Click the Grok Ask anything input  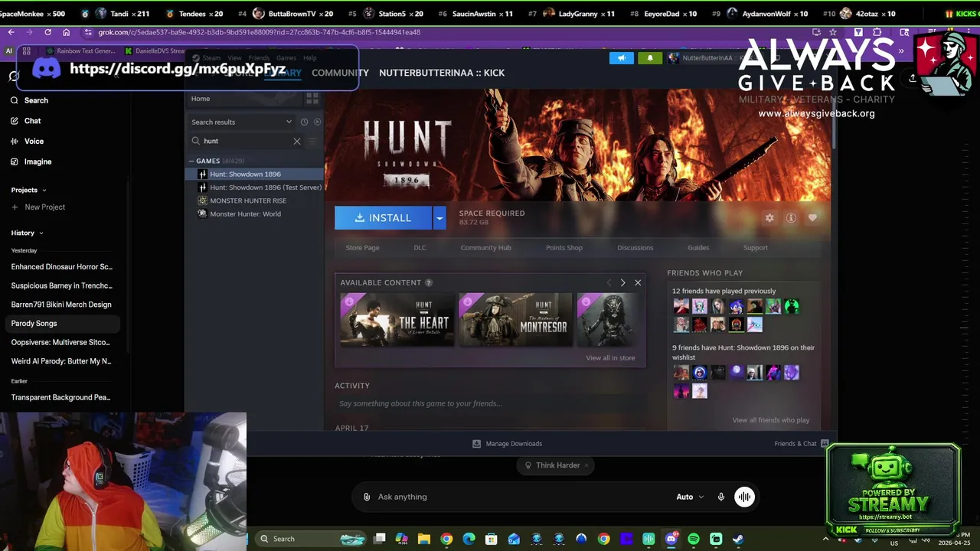[x=521, y=497]
